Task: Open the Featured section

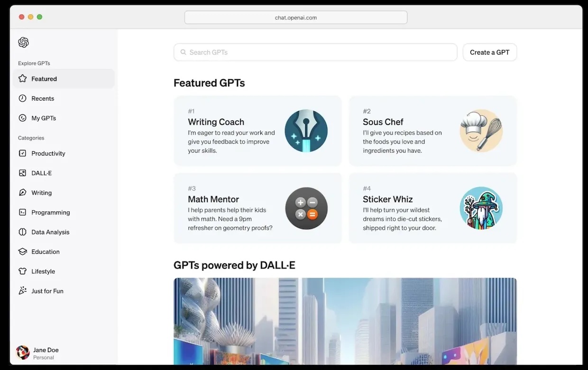Action: click(64, 79)
